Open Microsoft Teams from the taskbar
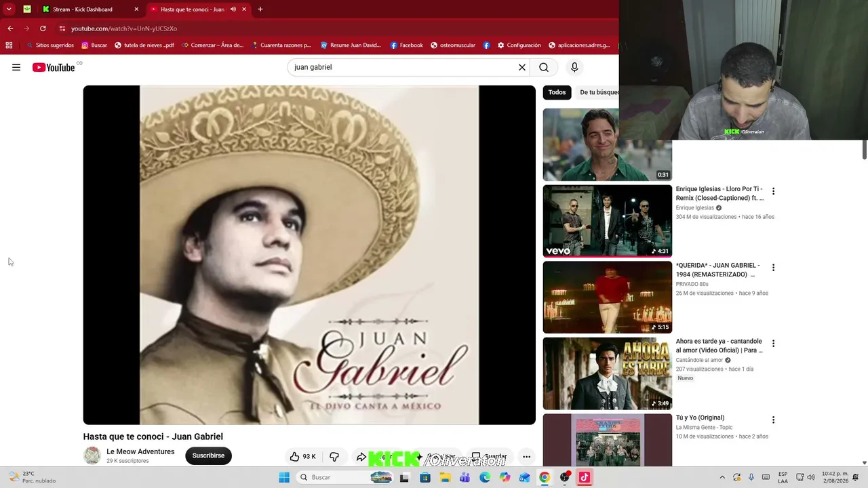 coord(465,477)
